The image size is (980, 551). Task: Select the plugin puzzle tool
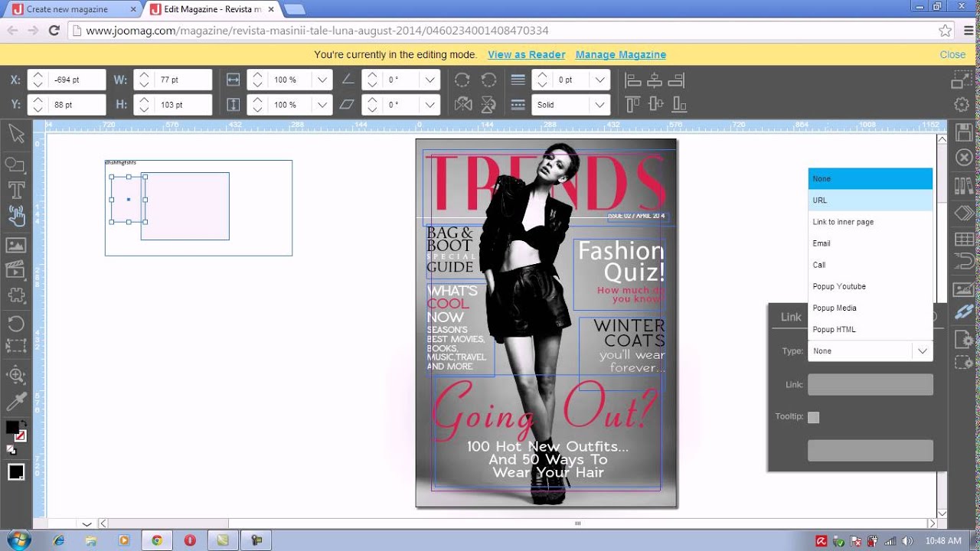[16, 296]
